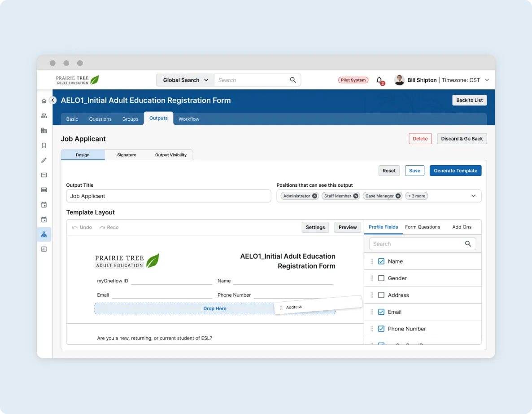Switch to the Workflow tab

189,119
